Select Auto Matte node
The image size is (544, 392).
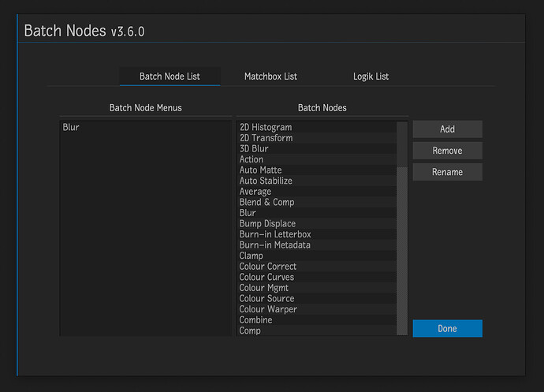pyautogui.click(x=317, y=170)
